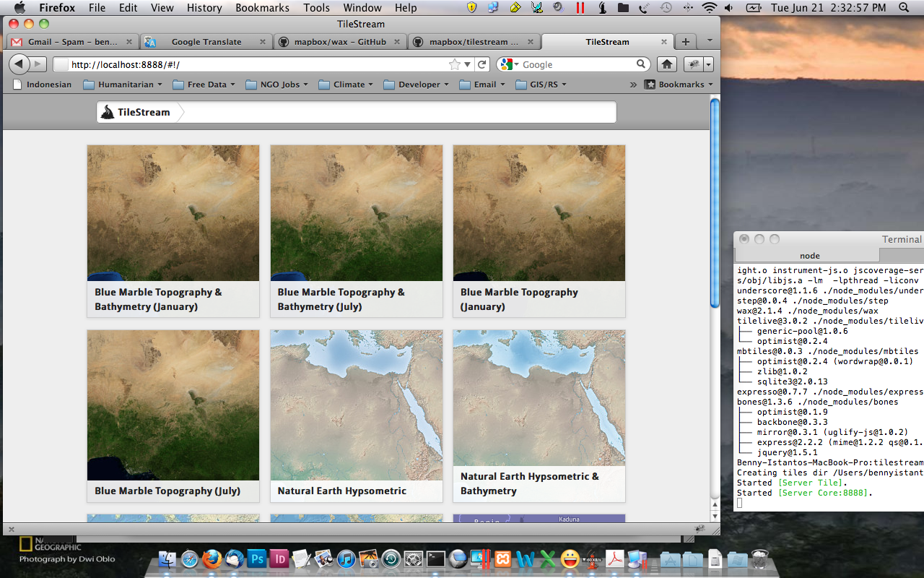
Task: Click the TileStream logo in breadcrumb
Action: click(x=136, y=112)
